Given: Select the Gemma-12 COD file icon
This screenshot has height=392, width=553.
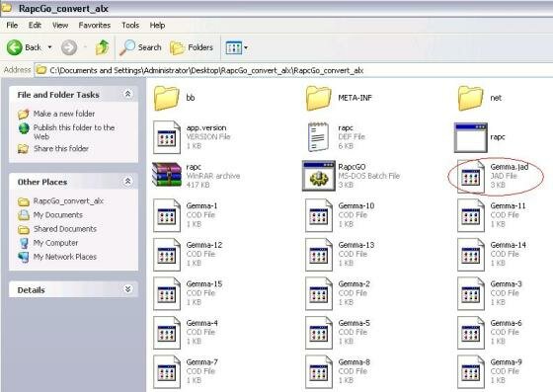Looking at the screenshot, I should 167,255.
